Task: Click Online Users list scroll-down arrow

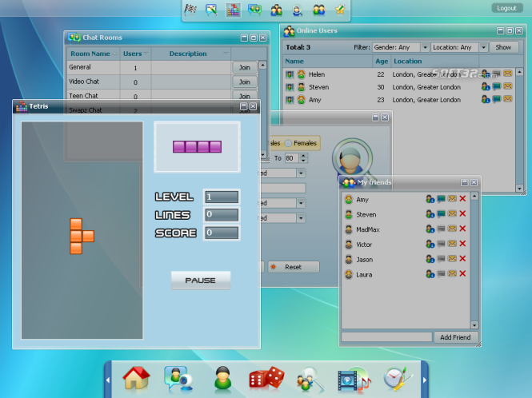Action: pos(519,189)
